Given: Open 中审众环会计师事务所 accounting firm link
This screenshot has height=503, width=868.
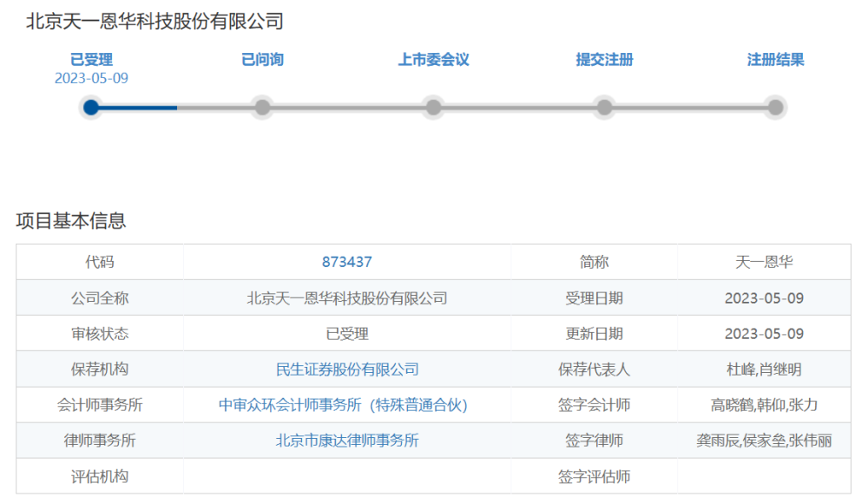Looking at the screenshot, I should (343, 405).
